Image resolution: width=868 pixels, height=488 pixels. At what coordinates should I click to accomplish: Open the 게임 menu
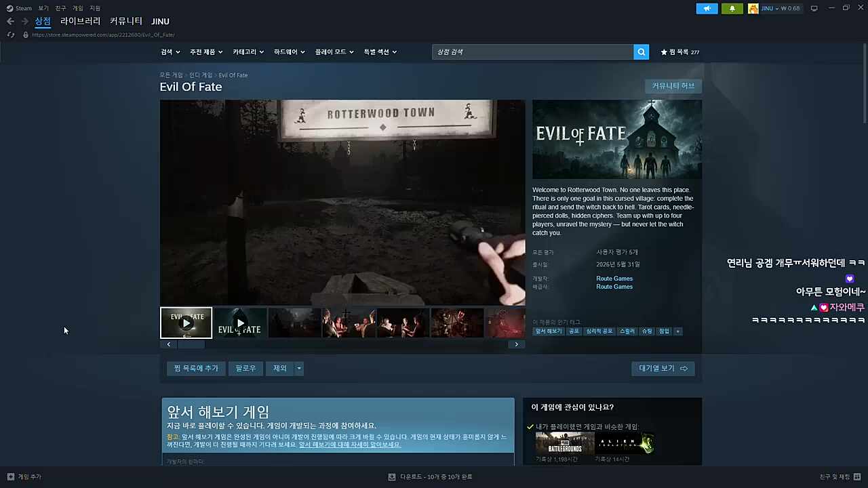point(78,8)
